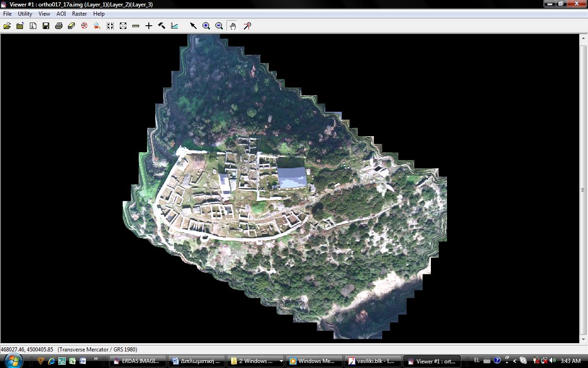588x368 pixels.
Task: Click the Windows Start button
Action: point(13,361)
